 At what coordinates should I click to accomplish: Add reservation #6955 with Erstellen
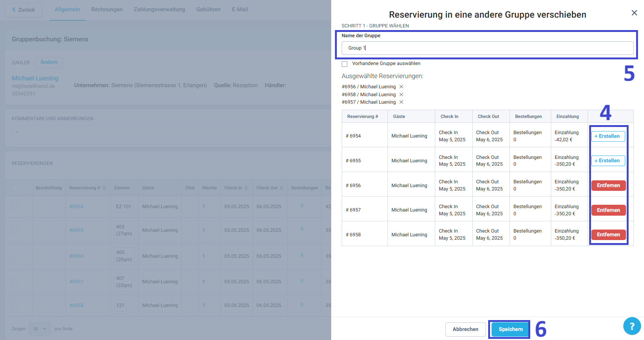point(608,160)
